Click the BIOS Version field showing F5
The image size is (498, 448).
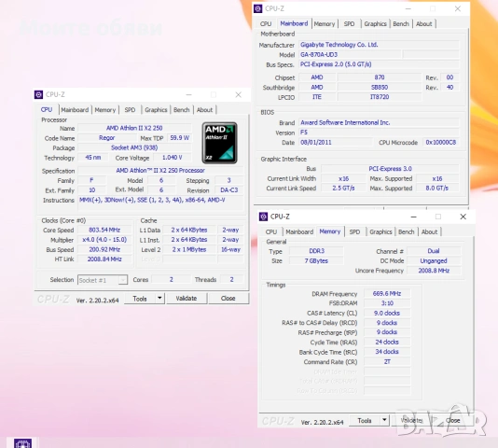[380, 133]
